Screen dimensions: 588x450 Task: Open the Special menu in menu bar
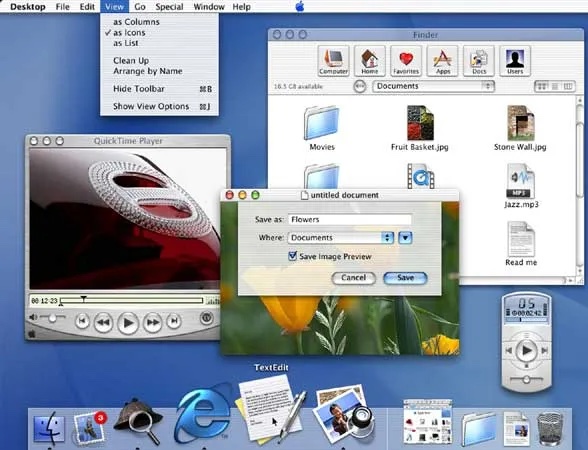tap(169, 7)
